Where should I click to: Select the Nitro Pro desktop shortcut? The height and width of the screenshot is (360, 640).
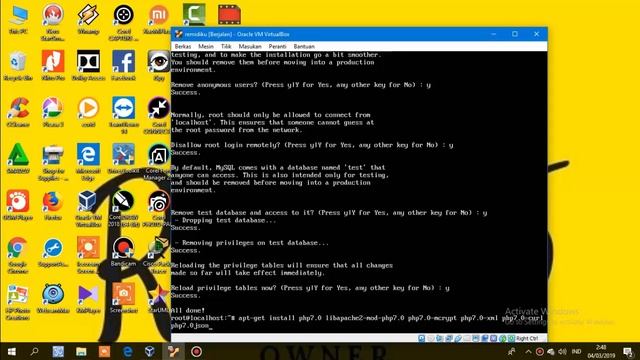(x=53, y=65)
